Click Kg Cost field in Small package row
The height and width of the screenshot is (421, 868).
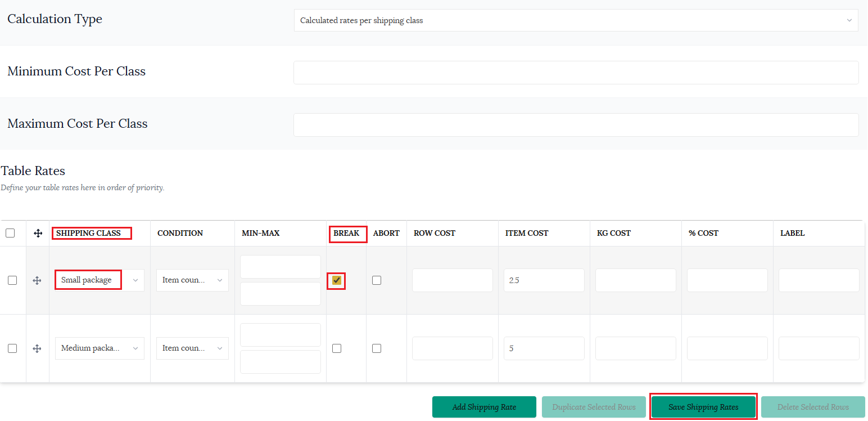pyautogui.click(x=636, y=280)
